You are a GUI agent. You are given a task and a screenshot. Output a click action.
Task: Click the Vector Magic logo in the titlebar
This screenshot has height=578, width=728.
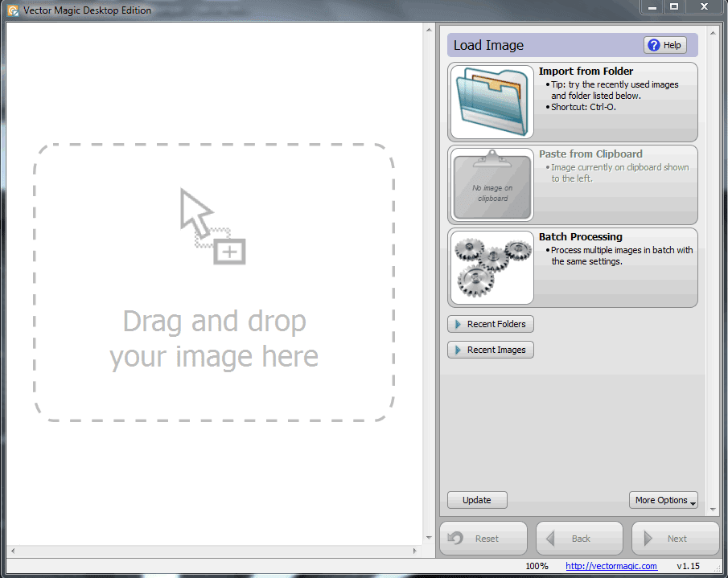[13, 8]
